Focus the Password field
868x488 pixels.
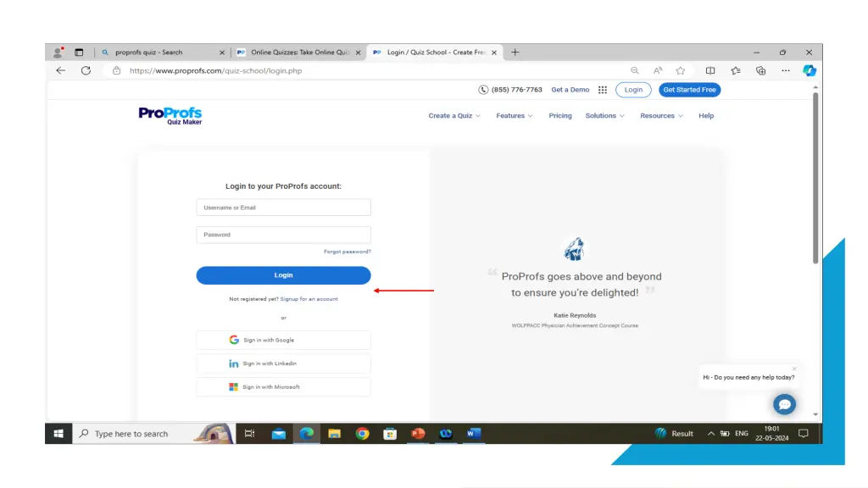(283, 235)
